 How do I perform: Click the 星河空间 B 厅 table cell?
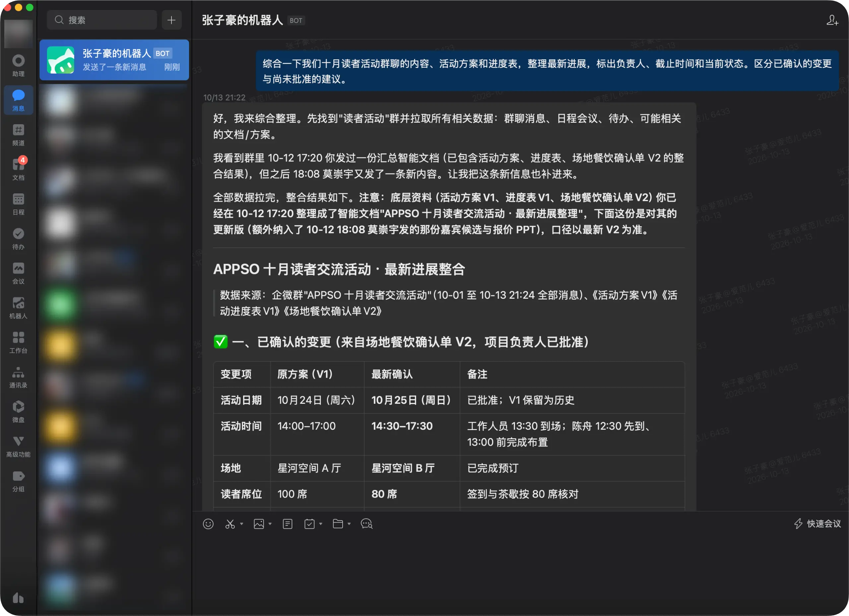tap(412, 468)
